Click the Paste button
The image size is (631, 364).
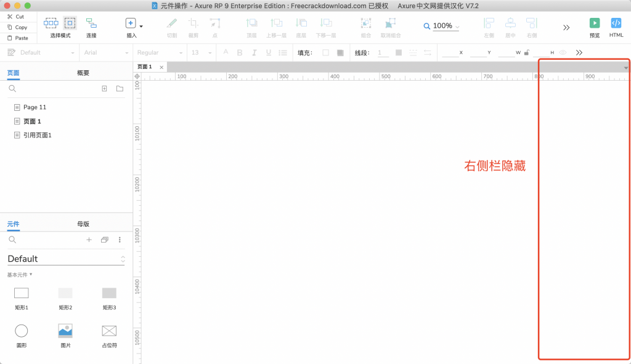[x=17, y=38]
